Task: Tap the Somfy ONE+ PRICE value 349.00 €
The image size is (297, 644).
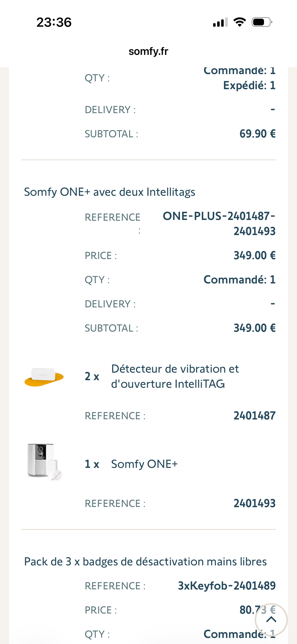Action: tap(254, 255)
